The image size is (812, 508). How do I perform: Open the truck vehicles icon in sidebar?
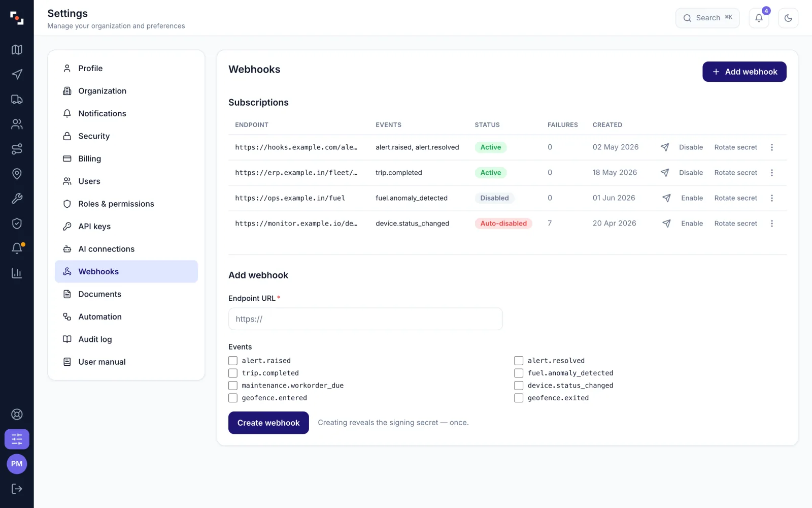17,100
